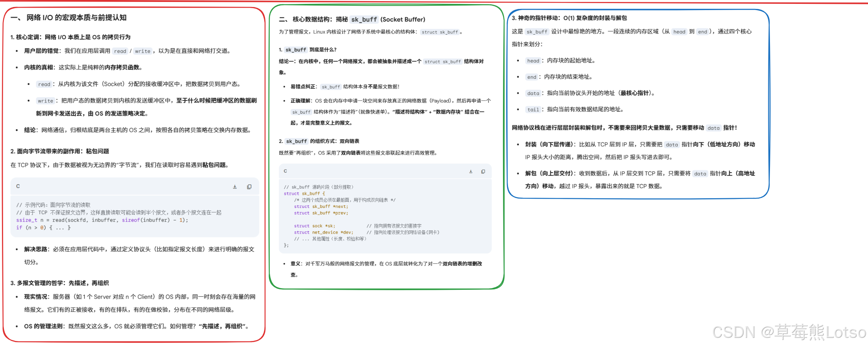The image size is (868, 346).
Task: Click code line 'struct net_device *dev;'
Action: (324, 232)
